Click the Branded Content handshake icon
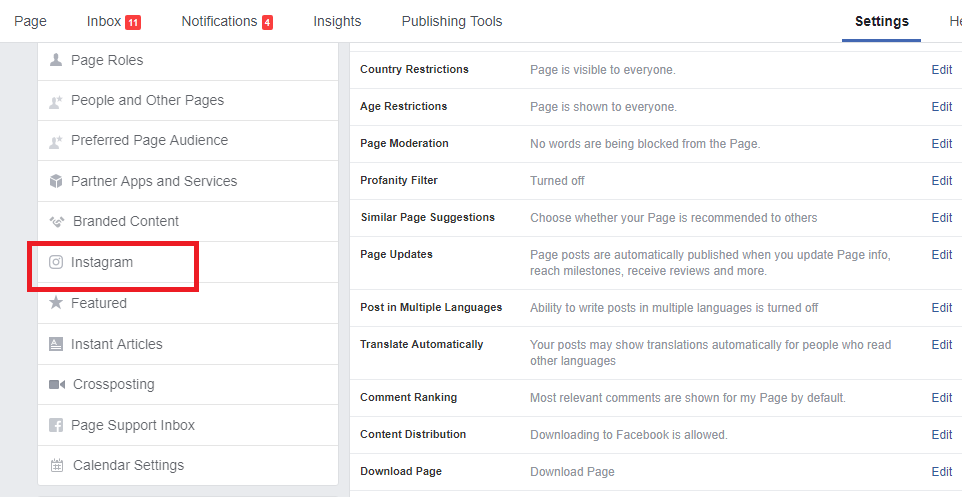Image resolution: width=962 pixels, height=497 pixels. click(57, 222)
